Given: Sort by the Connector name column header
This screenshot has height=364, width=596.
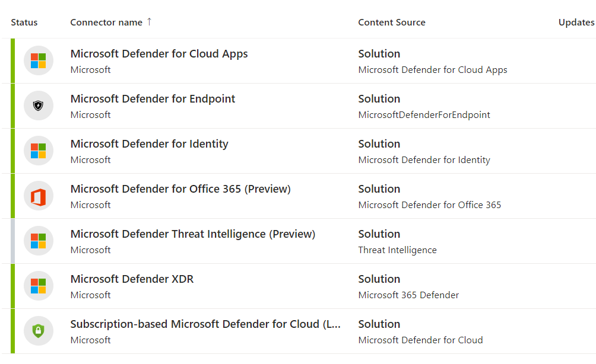Looking at the screenshot, I should [106, 23].
